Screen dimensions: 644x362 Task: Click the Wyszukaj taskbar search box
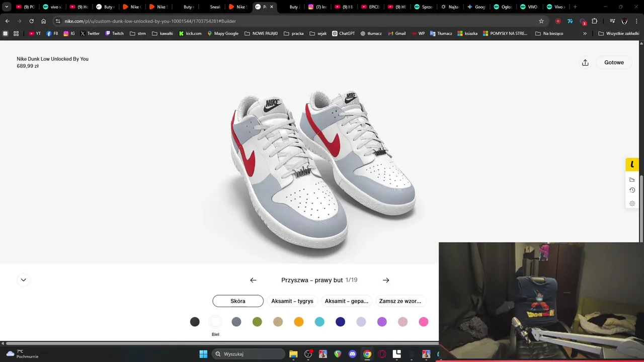click(249, 354)
